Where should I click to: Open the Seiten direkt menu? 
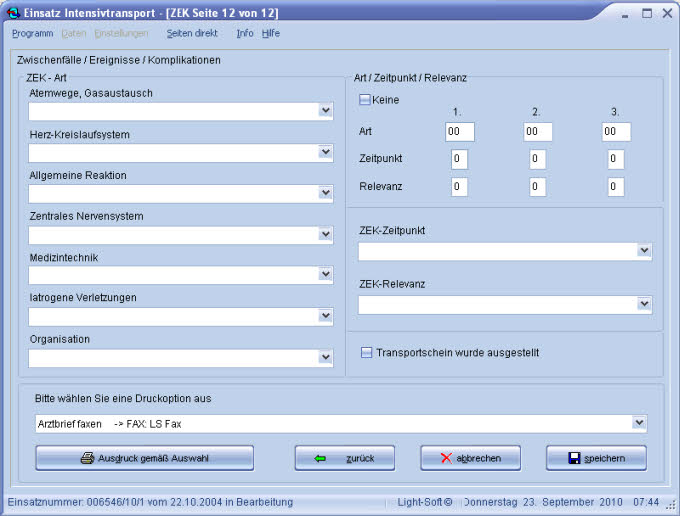pos(192,33)
